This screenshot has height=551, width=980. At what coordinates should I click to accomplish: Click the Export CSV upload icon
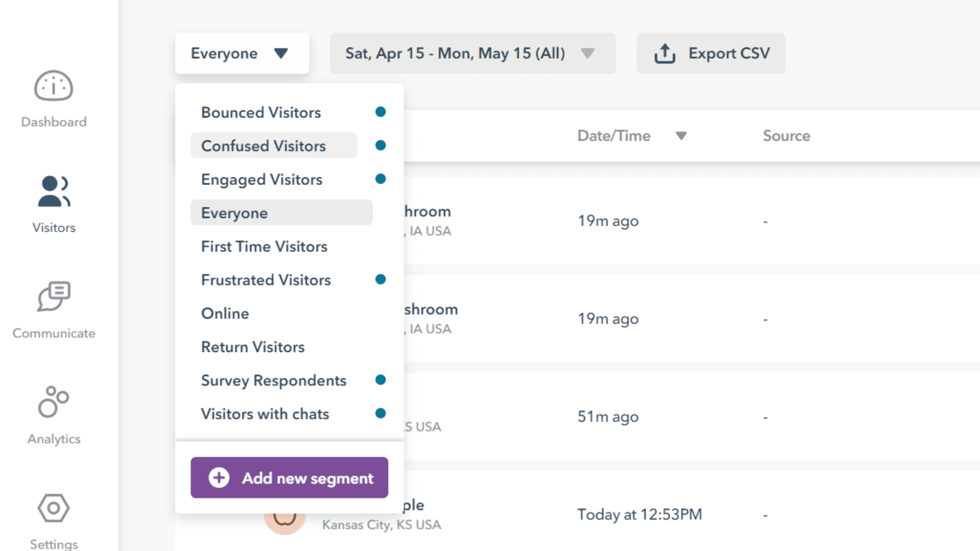[665, 53]
